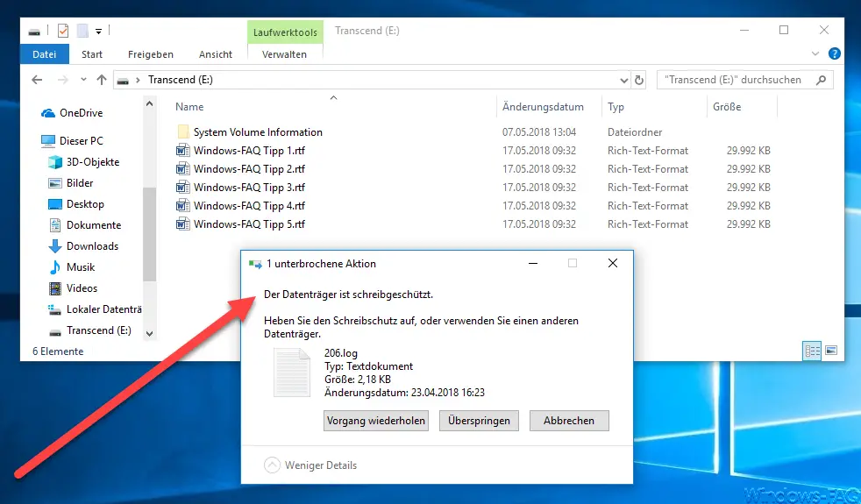Select the Laufwerktools contextual tab
Screen dimensions: 861x504
pos(285,32)
